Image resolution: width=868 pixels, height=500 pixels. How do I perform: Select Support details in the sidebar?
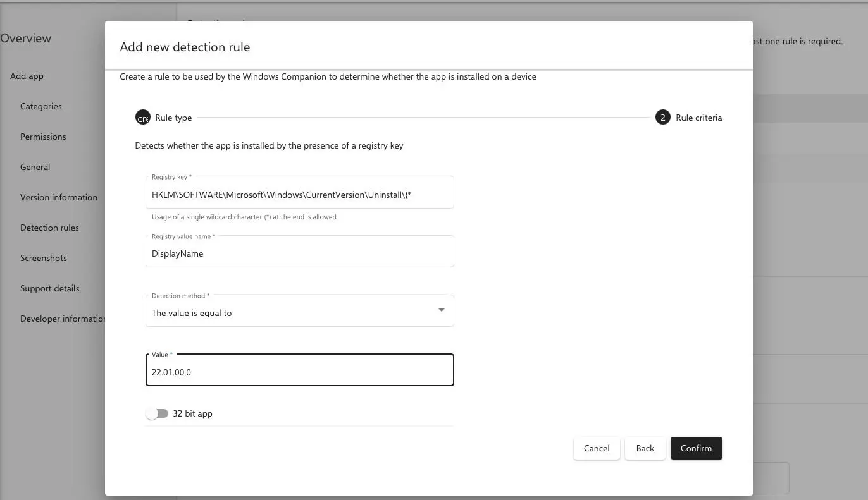tap(50, 288)
